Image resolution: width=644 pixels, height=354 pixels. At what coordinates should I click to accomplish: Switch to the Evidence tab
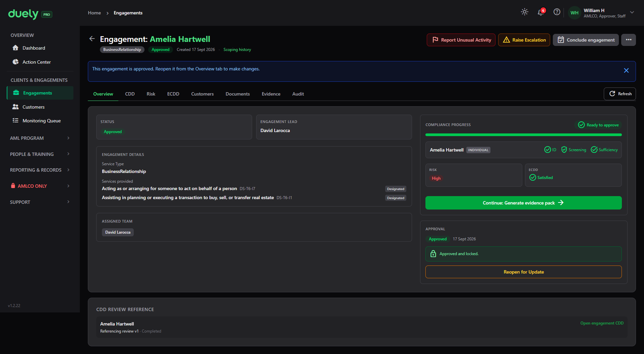(x=271, y=94)
